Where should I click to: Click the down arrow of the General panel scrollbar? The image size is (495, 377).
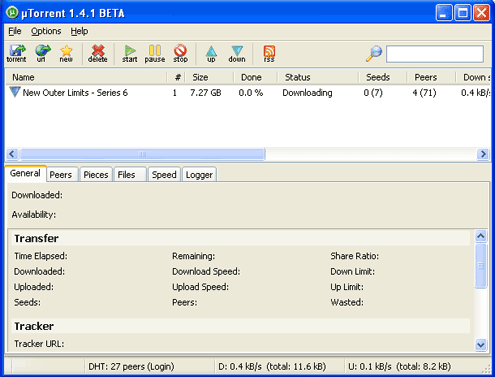pos(481,345)
